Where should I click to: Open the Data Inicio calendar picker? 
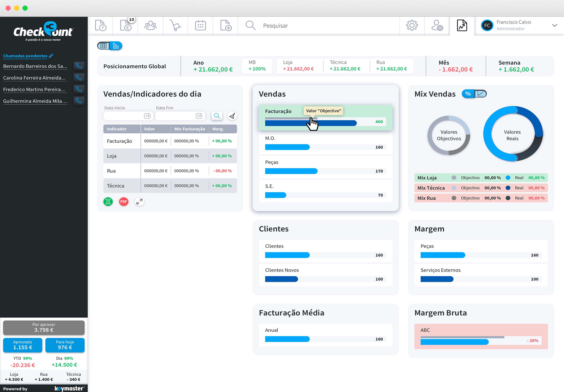(147, 116)
